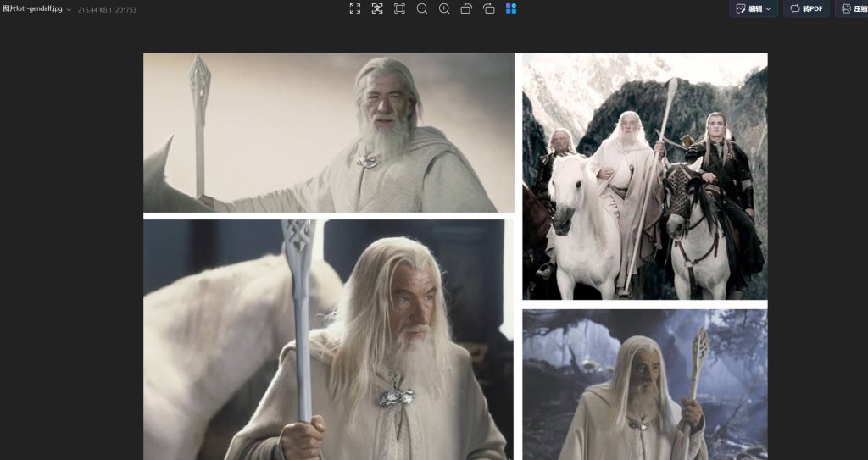Screen dimensions: 868x460
Task: Zoom out of the image
Action: click(x=422, y=8)
